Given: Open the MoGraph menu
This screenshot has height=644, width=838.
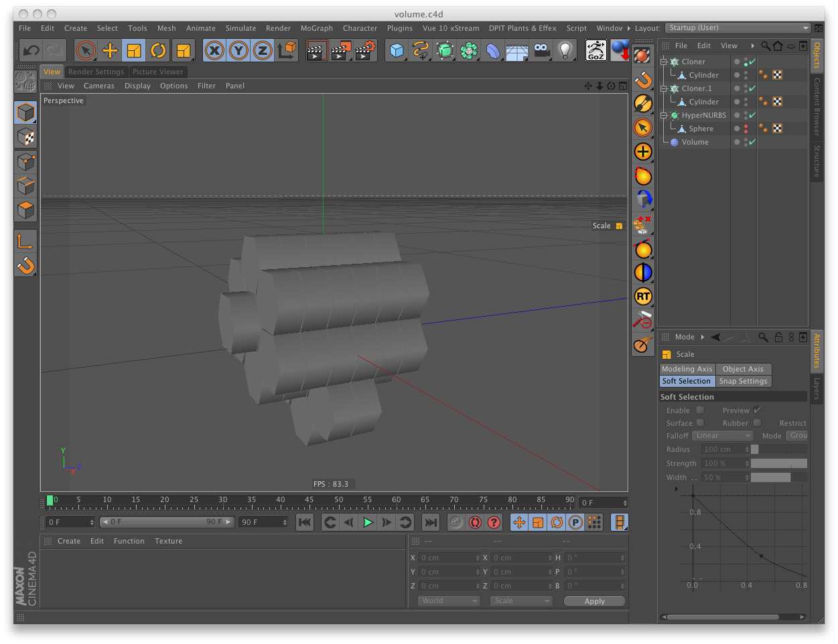Looking at the screenshot, I should click(x=317, y=28).
